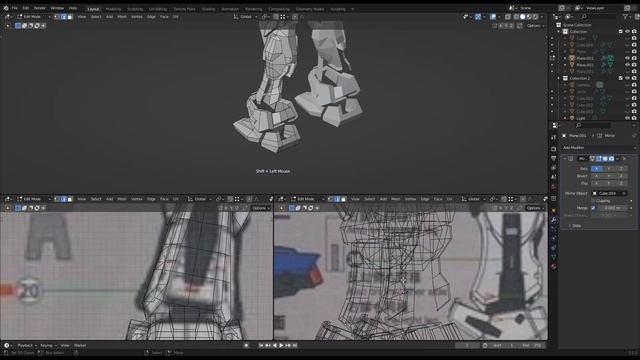Enable Mirror Axis Z button
Image resolution: width=640 pixels, height=360 pixels.
click(621, 169)
